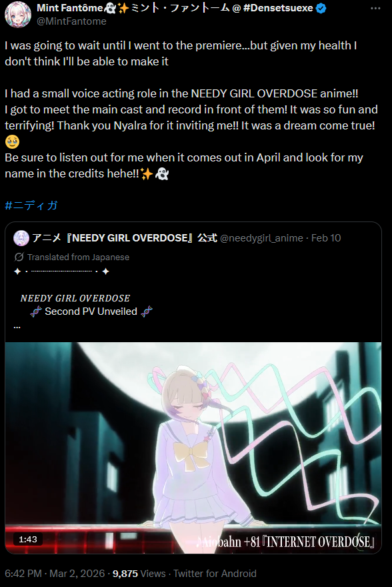Image resolution: width=392 pixels, height=587 pixels.
Task: Open the 6:42 PM Mar 2, 2026 timestamp
Action: click(x=55, y=574)
